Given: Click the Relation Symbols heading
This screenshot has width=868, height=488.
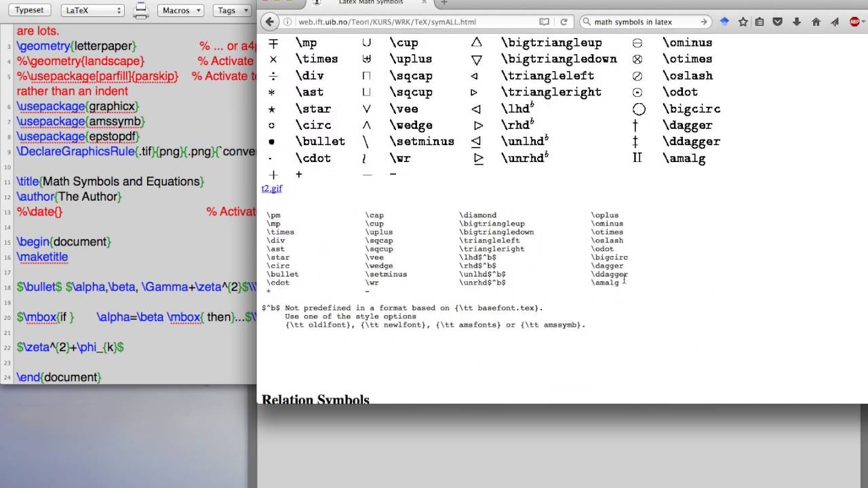Looking at the screenshot, I should pyautogui.click(x=315, y=399).
